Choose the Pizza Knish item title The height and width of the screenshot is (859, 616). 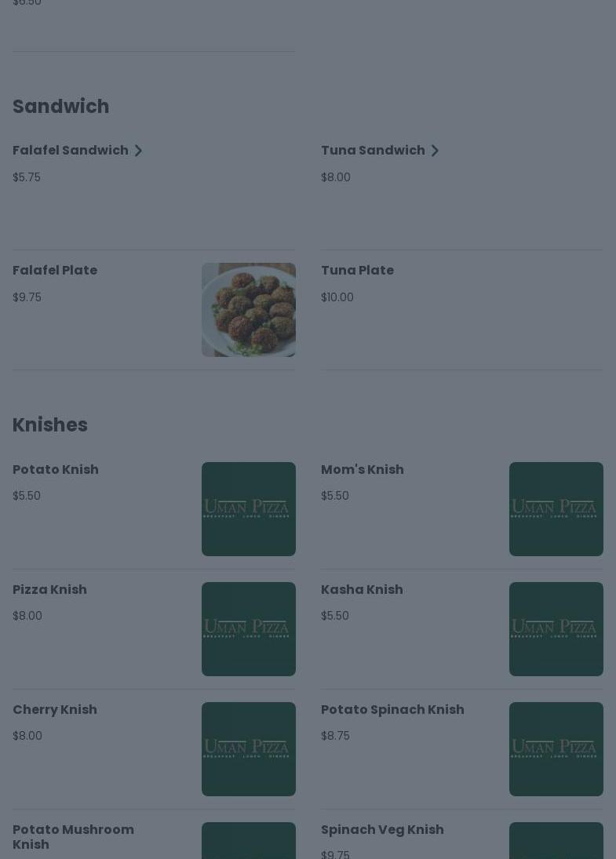point(49,590)
